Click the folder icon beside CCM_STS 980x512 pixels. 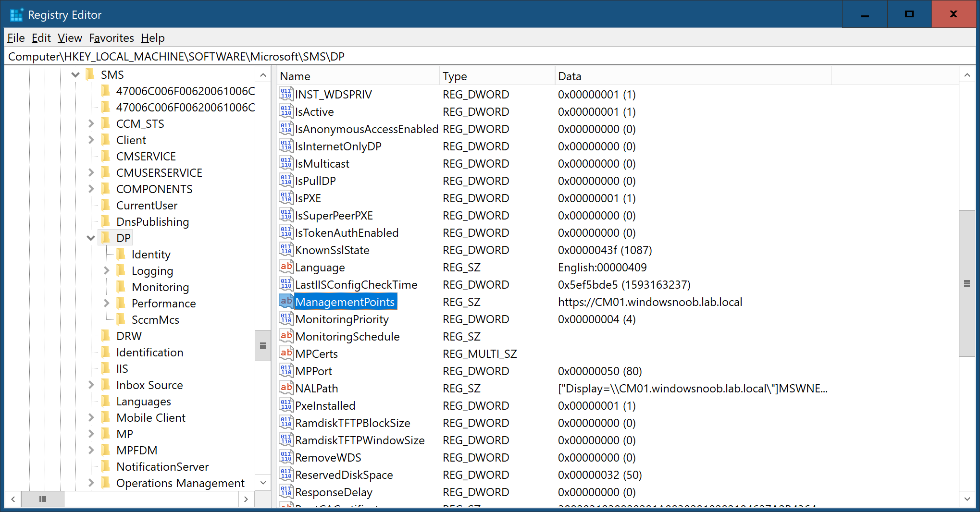pos(106,123)
